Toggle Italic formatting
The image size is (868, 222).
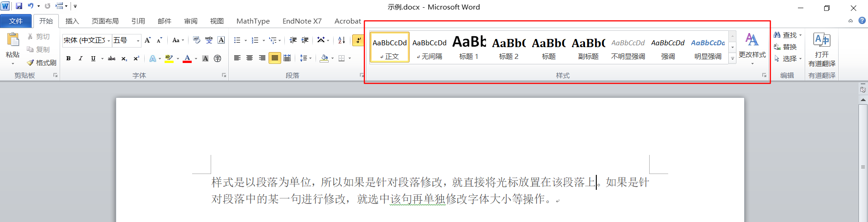(80, 58)
